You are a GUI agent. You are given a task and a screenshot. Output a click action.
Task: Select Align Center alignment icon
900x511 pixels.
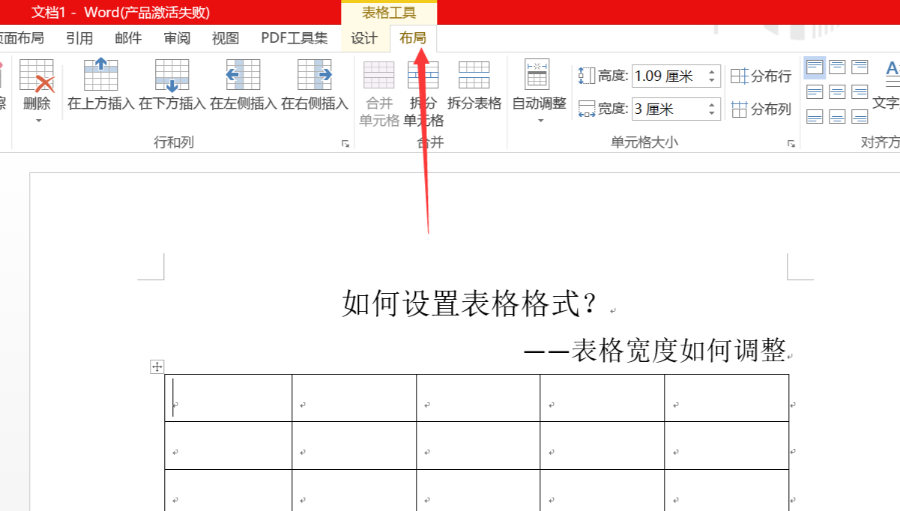[x=837, y=92]
